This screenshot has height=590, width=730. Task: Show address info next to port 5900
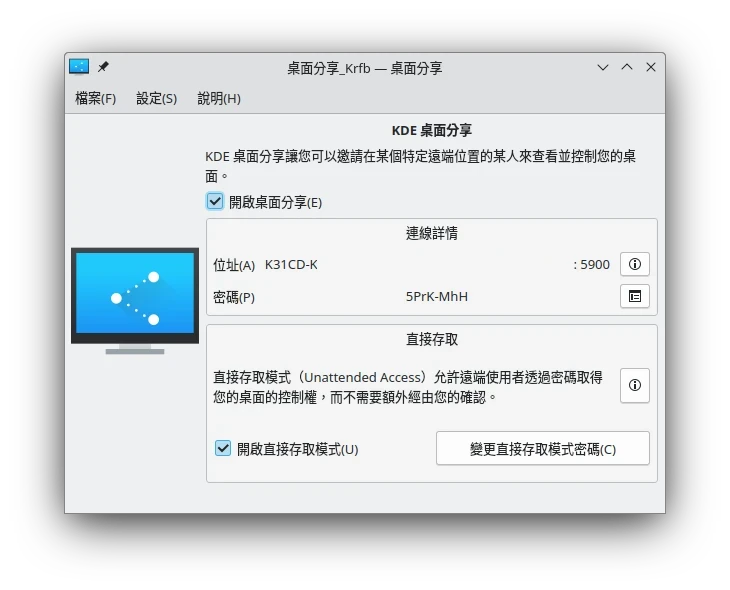[635, 264]
